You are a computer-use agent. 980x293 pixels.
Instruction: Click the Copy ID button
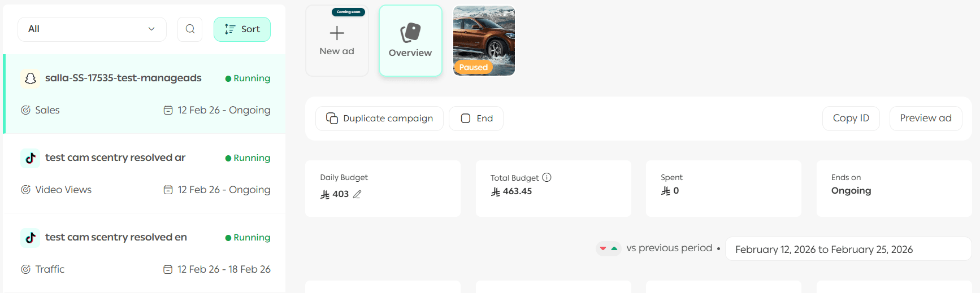click(851, 119)
